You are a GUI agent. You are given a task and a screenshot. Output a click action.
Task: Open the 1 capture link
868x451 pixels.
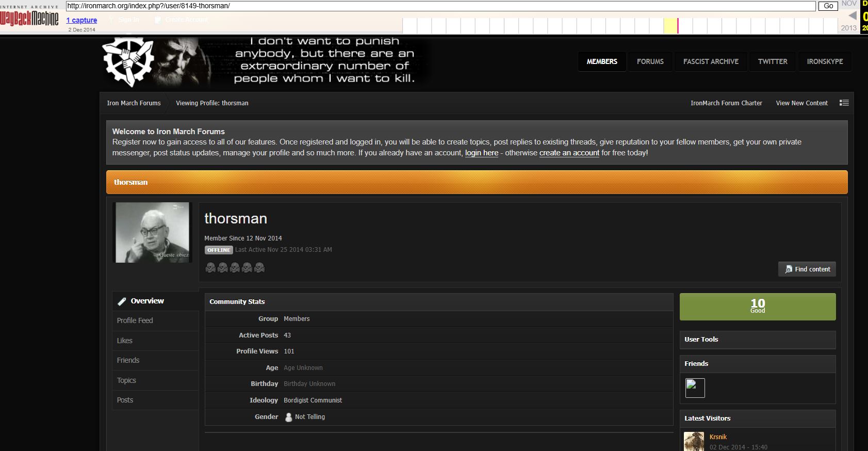[x=81, y=20]
